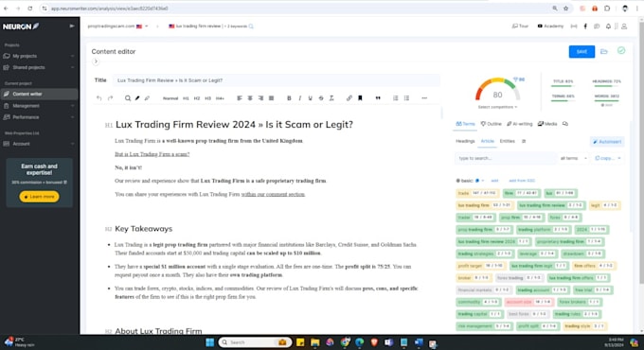Clear text formatting
The height and width of the screenshot is (350, 644).
[x=331, y=98]
